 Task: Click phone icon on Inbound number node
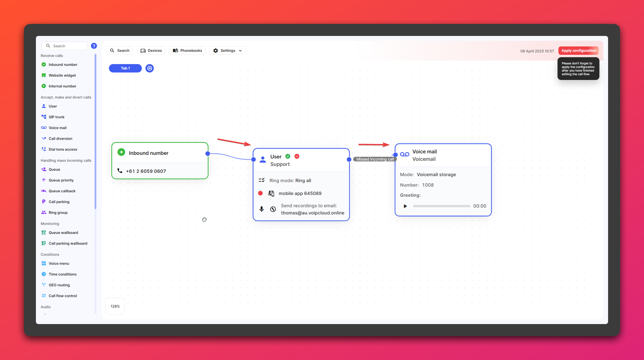120,171
